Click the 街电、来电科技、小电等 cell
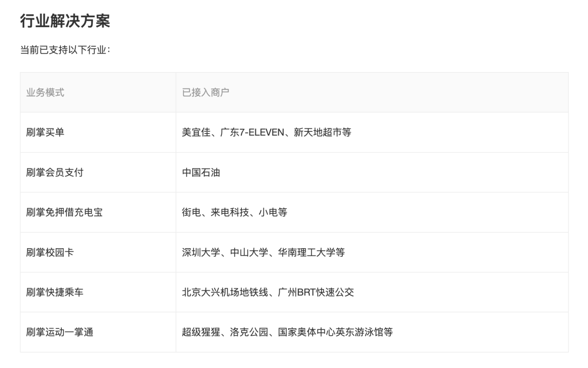The height and width of the screenshot is (368, 588). point(235,212)
